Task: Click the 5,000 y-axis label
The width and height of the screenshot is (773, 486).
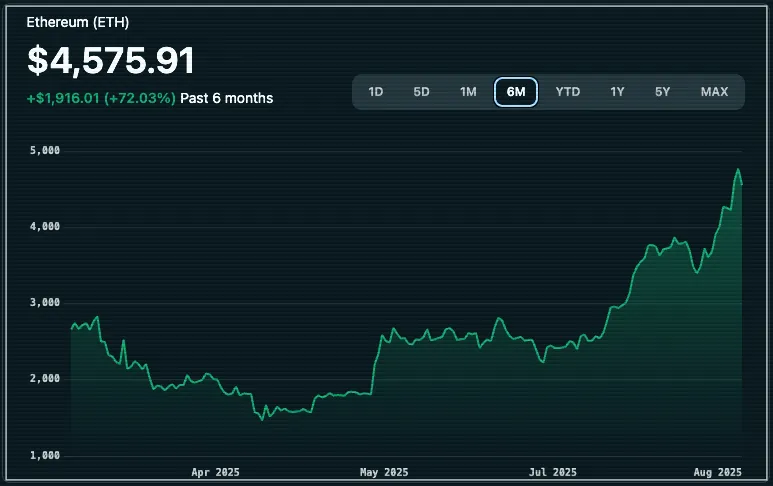Action: [45, 150]
